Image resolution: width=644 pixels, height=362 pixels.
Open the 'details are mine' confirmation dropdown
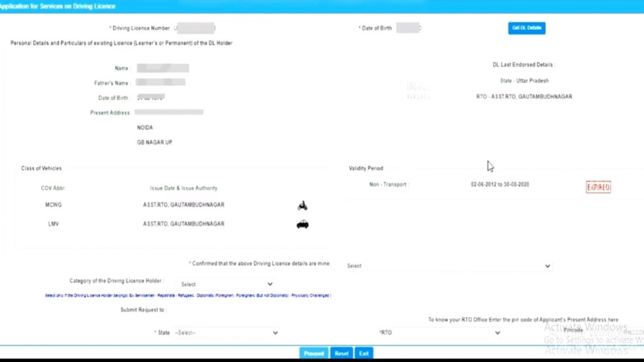[449, 266]
